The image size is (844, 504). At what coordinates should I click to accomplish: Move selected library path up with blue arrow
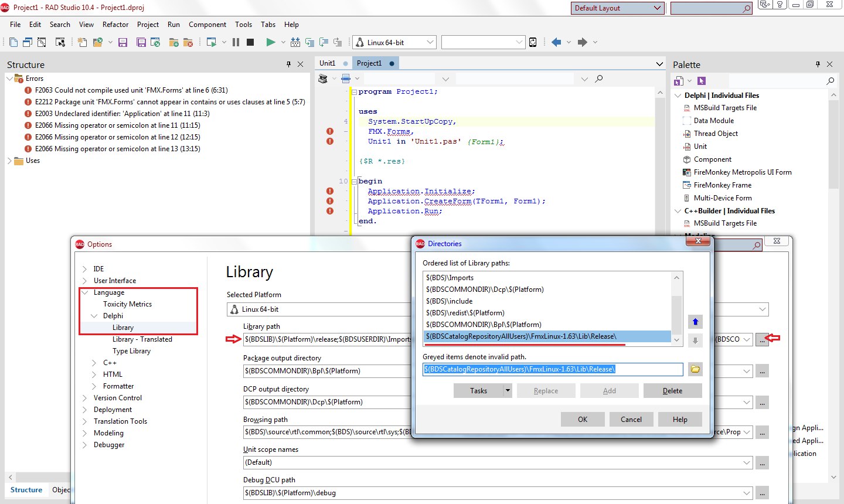click(x=695, y=322)
